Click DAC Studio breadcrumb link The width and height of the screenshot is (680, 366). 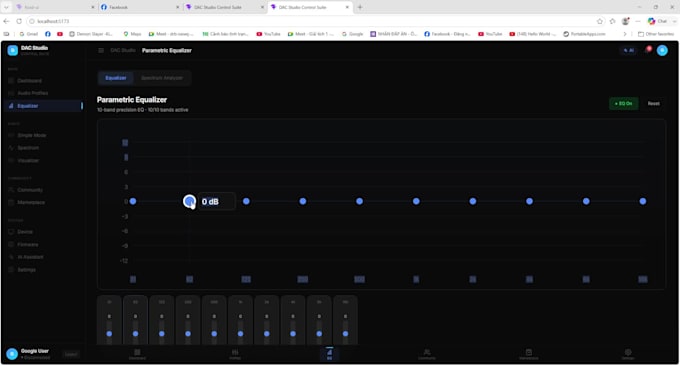point(123,50)
